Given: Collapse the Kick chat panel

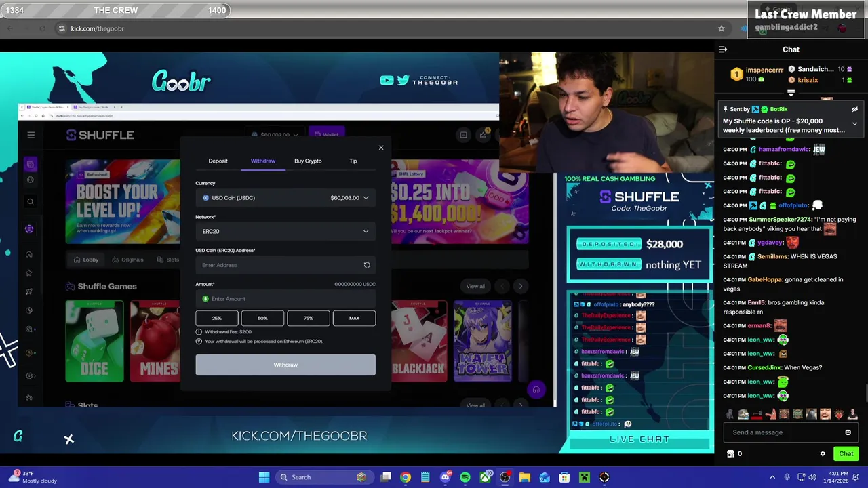Looking at the screenshot, I should click(723, 49).
